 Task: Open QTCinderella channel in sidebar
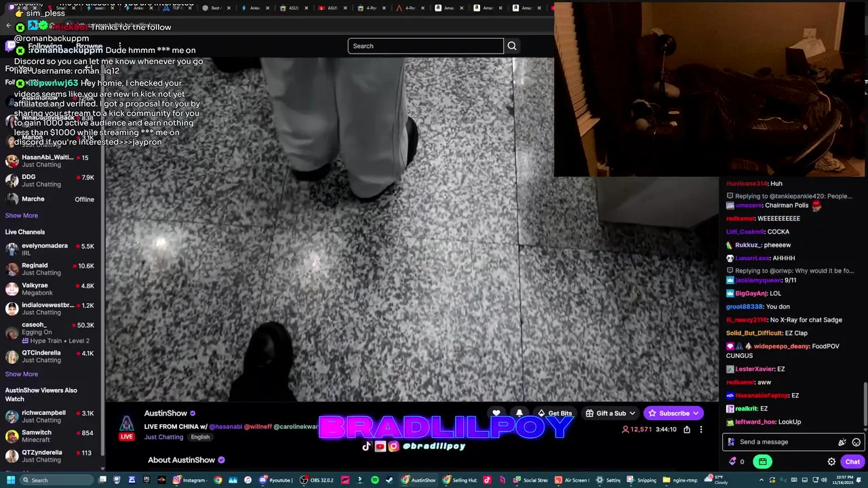pyautogui.click(x=52, y=356)
